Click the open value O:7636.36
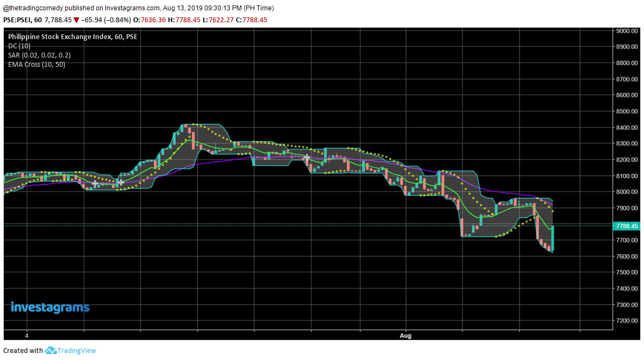 tap(149, 20)
